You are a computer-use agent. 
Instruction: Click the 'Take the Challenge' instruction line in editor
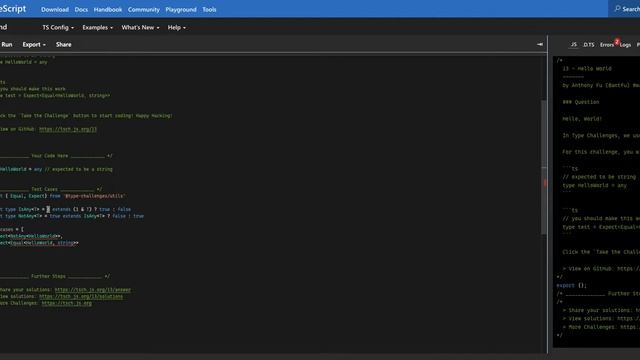(x=86, y=116)
